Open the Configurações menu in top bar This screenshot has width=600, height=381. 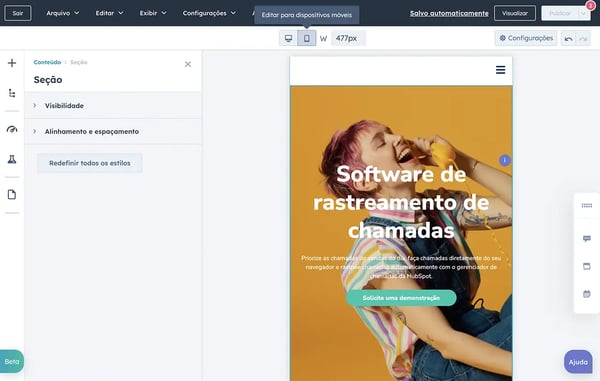(209, 13)
